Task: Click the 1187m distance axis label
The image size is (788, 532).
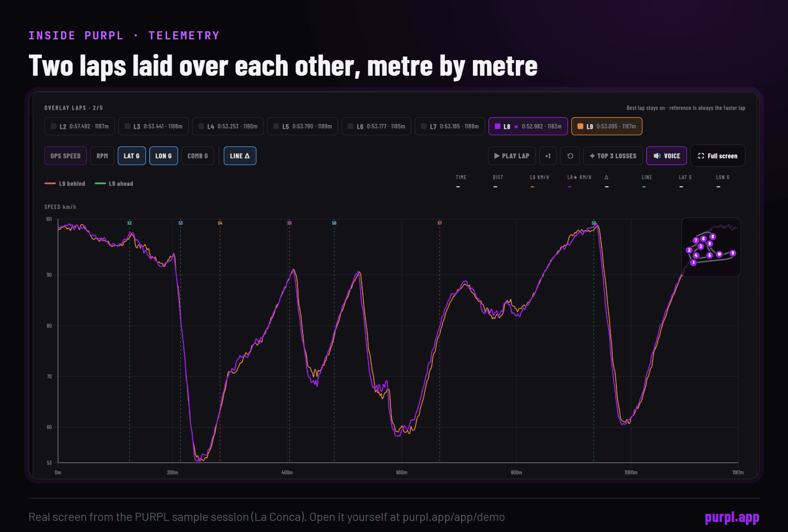Action: 738,472
